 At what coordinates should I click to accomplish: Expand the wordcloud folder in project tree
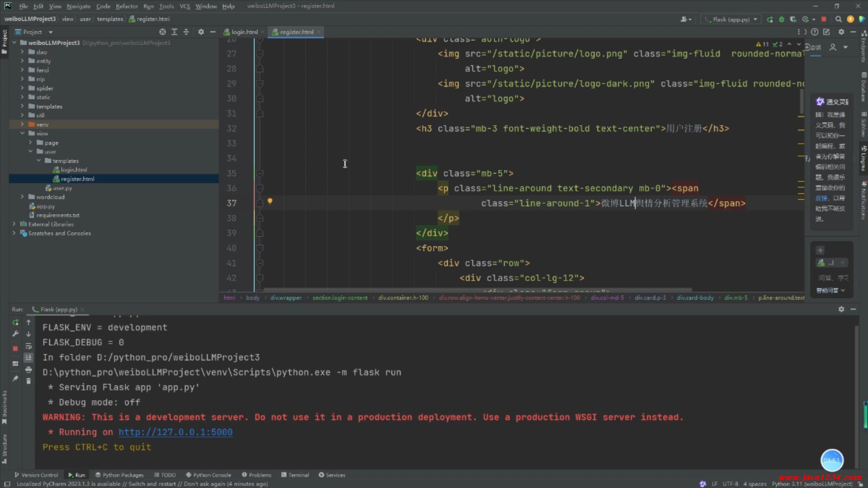(x=22, y=197)
